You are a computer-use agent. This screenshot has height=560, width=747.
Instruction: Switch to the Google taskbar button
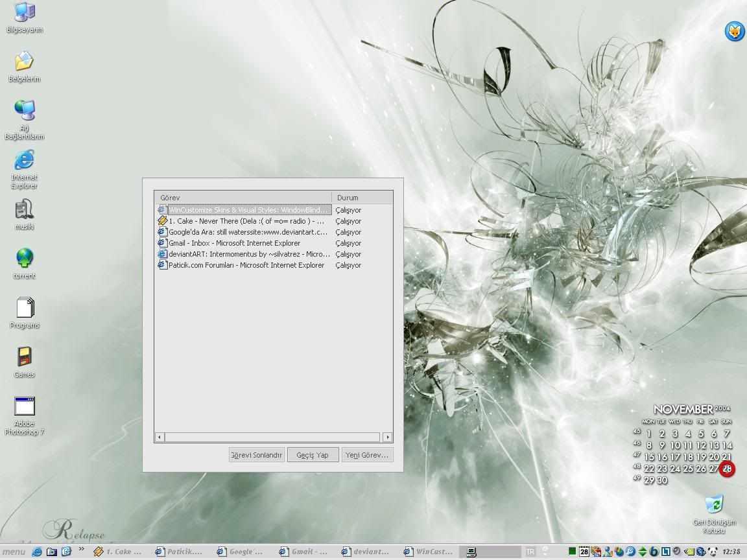(241, 552)
